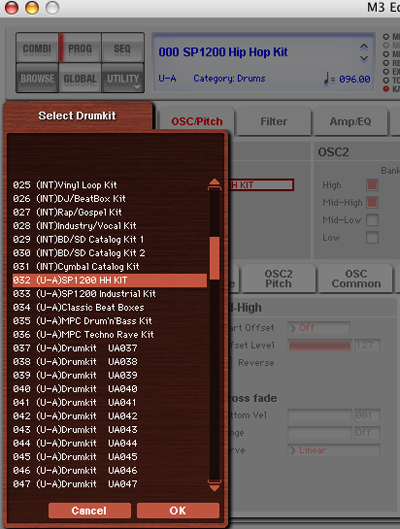The height and width of the screenshot is (529, 400).
Task: Select the SEQ mode button
Action: coord(122,48)
